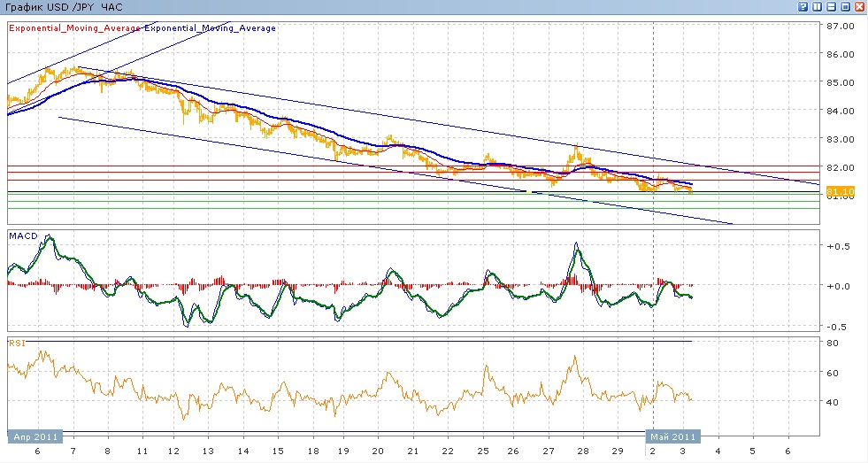Click the help question mark icon

tap(803, 6)
